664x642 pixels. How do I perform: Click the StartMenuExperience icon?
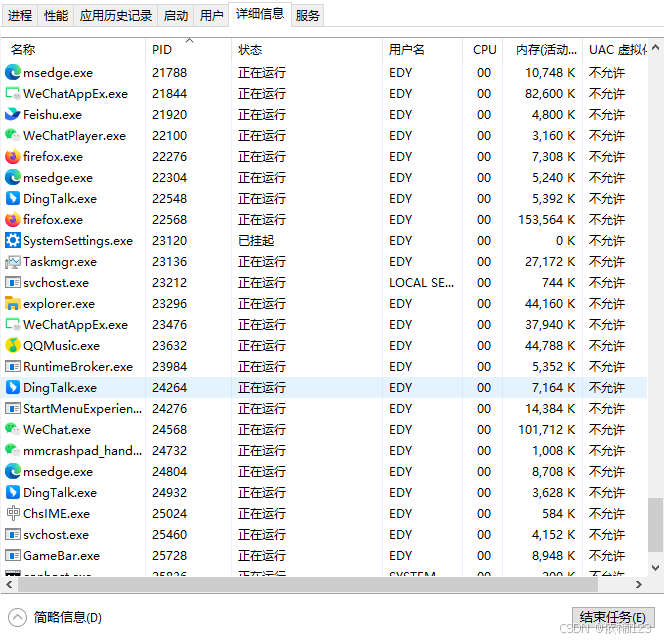[x=13, y=409]
